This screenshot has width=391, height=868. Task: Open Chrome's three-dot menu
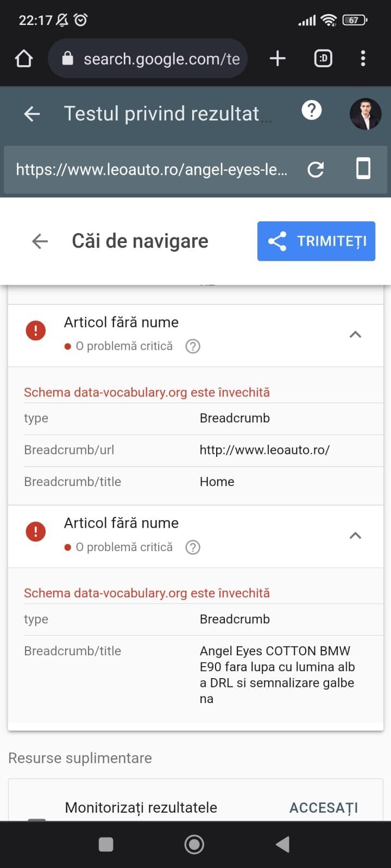(363, 59)
